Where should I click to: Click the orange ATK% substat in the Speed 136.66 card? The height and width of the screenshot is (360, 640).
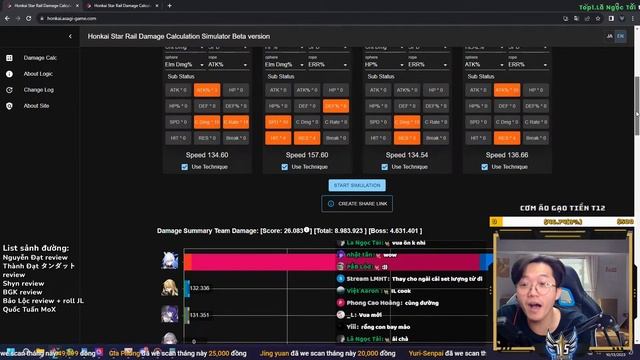(x=507, y=90)
